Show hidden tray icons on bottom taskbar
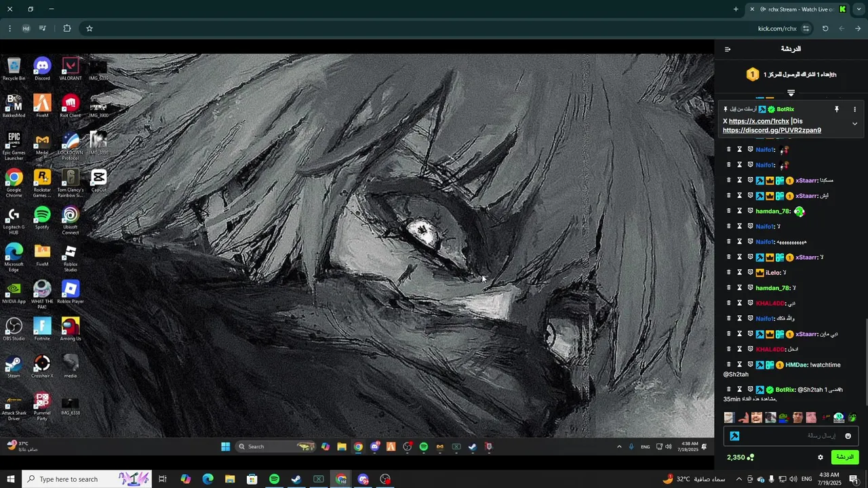This screenshot has height=488, width=868. [738, 479]
